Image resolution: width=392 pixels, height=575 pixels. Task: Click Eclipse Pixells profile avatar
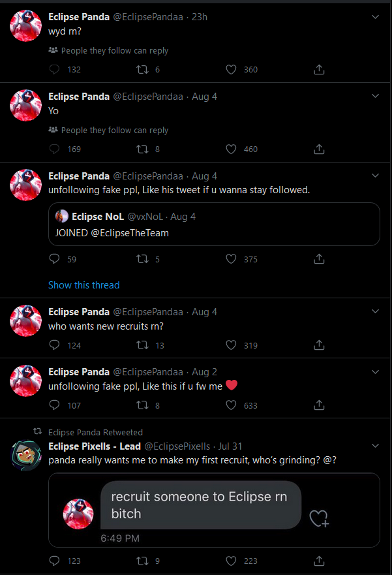pyautogui.click(x=26, y=456)
